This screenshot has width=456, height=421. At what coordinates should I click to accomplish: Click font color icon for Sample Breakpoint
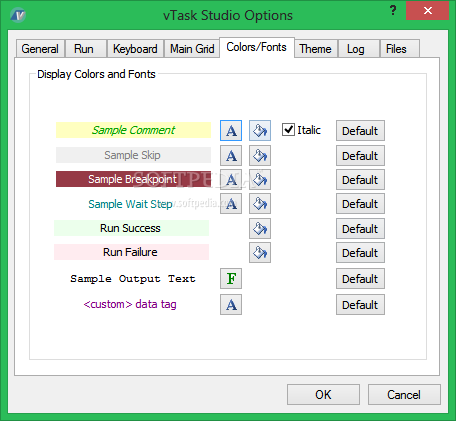[231, 180]
